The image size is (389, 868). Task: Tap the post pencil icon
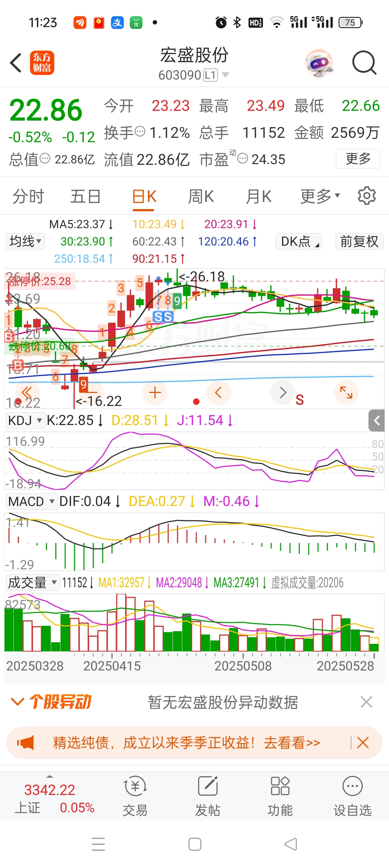[208, 786]
